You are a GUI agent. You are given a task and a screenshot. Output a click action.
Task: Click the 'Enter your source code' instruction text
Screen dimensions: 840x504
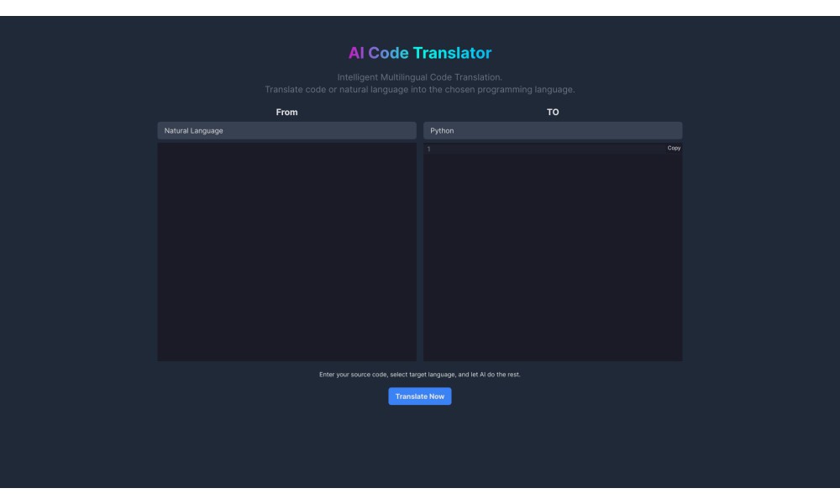[x=419, y=375]
